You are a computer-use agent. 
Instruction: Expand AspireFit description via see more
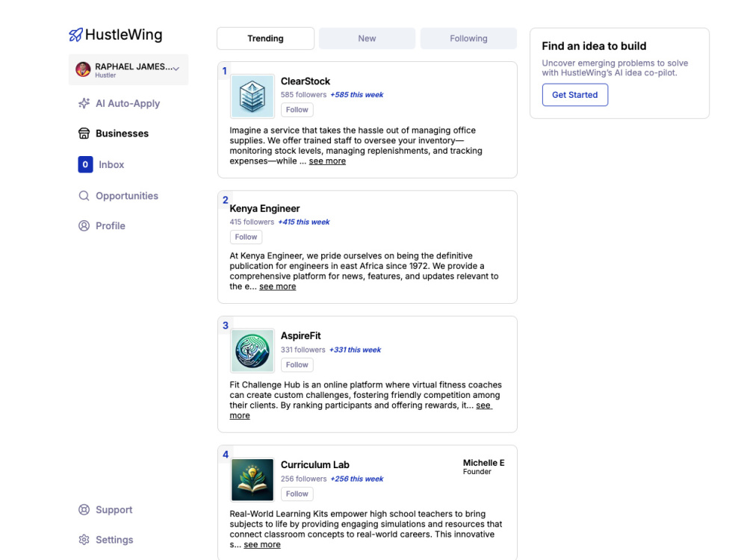(x=483, y=405)
